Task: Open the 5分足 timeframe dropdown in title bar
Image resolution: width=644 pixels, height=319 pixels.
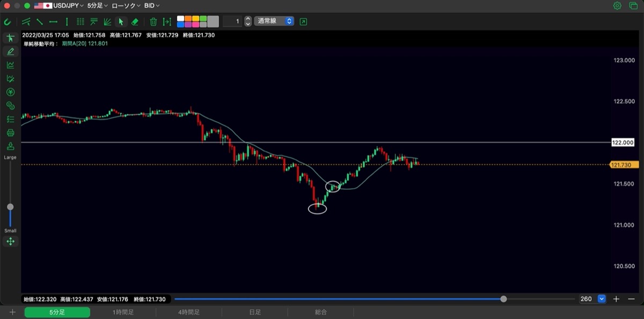Action: click(x=98, y=5)
